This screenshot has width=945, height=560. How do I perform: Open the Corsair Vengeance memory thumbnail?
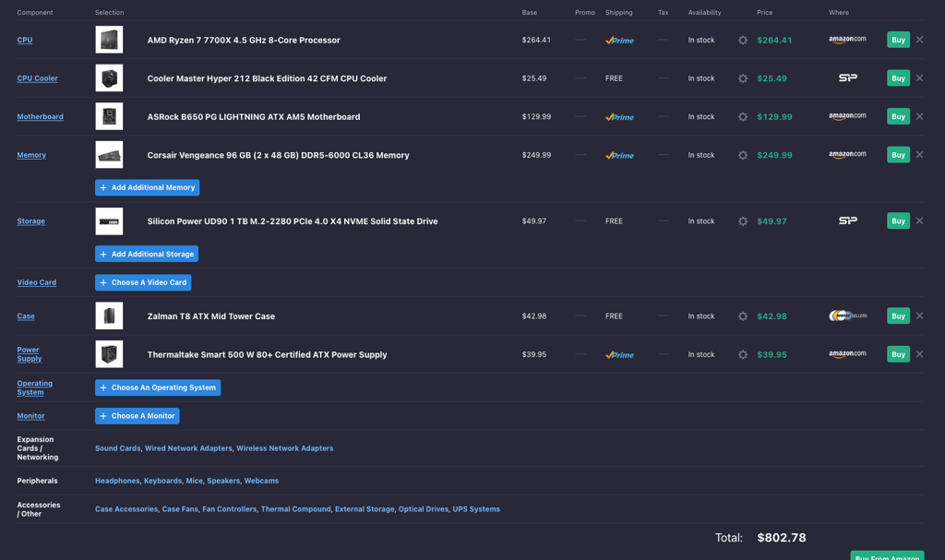[x=109, y=155]
